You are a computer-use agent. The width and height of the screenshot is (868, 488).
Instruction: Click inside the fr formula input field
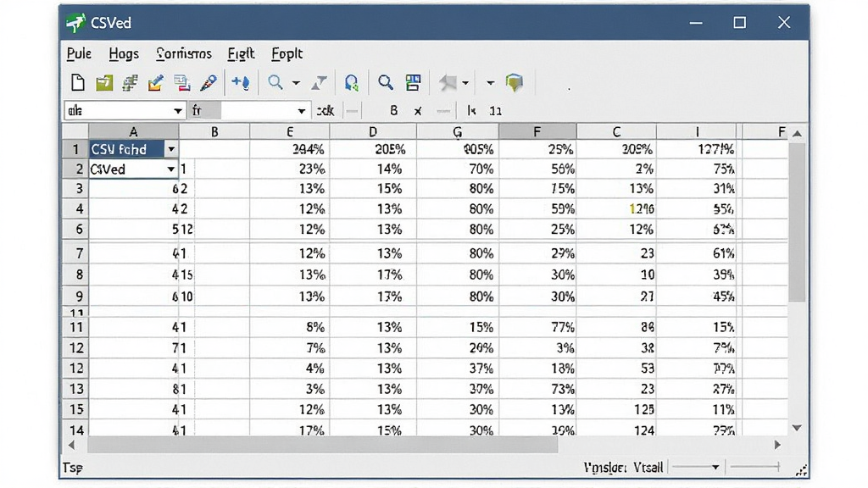click(x=258, y=111)
